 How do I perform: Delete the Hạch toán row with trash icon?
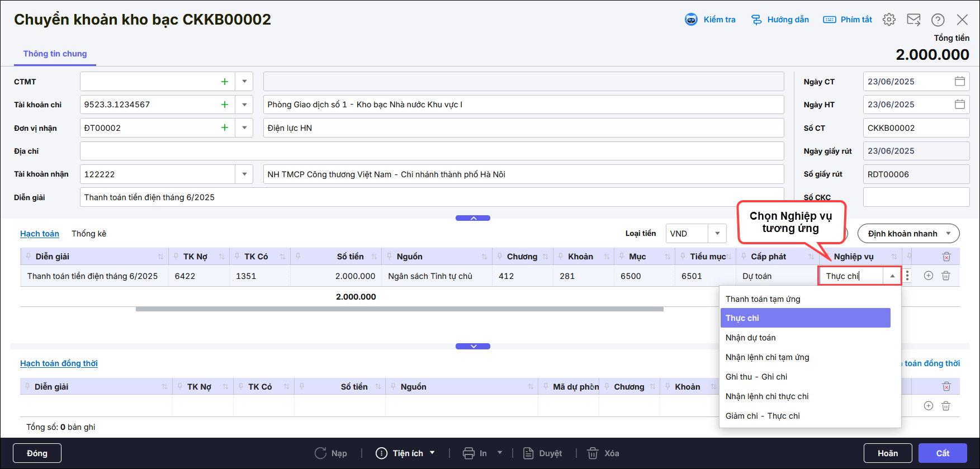[946, 276]
